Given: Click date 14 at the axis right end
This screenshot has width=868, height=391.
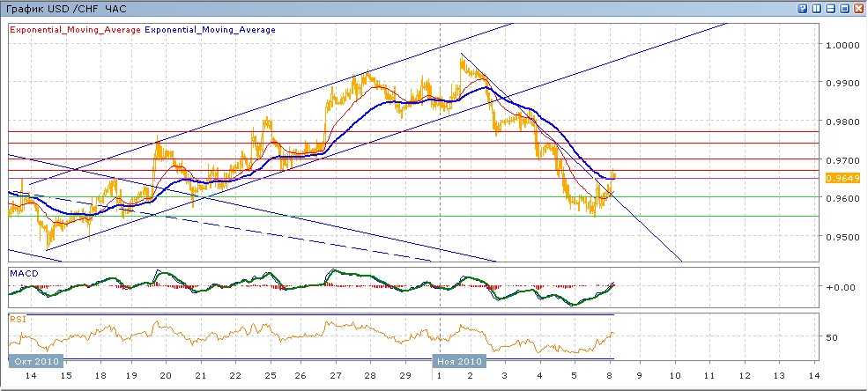Looking at the screenshot, I should 812,376.
